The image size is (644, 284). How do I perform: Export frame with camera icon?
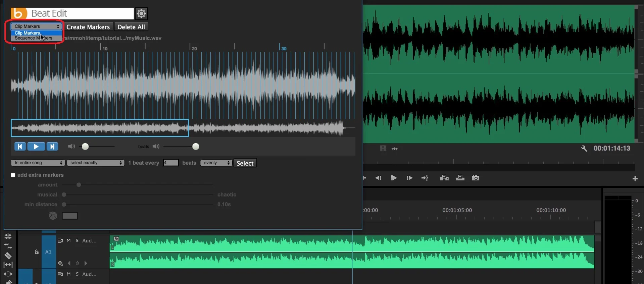(x=476, y=178)
